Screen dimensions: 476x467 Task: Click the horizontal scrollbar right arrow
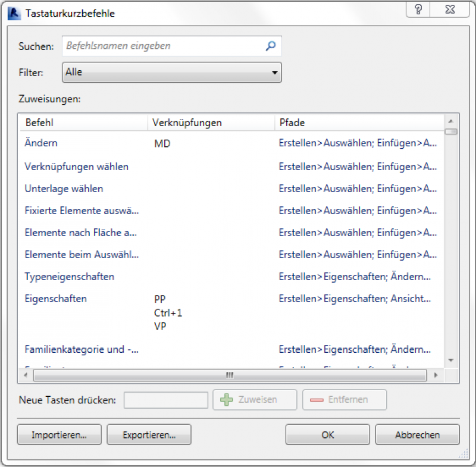tap(436, 375)
